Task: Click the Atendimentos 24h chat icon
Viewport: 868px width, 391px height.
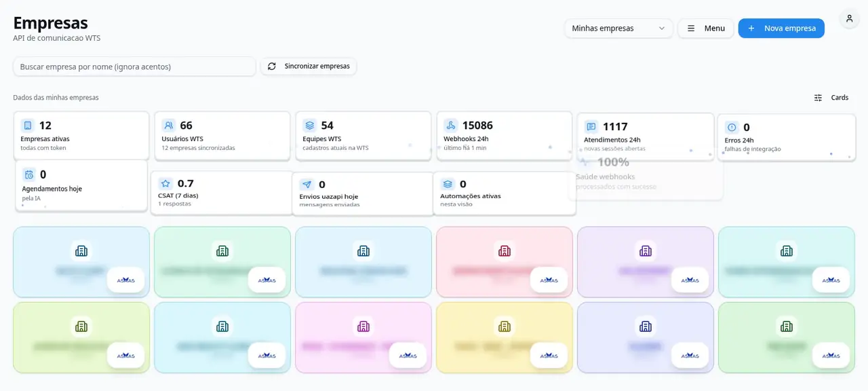Action: pyautogui.click(x=591, y=127)
